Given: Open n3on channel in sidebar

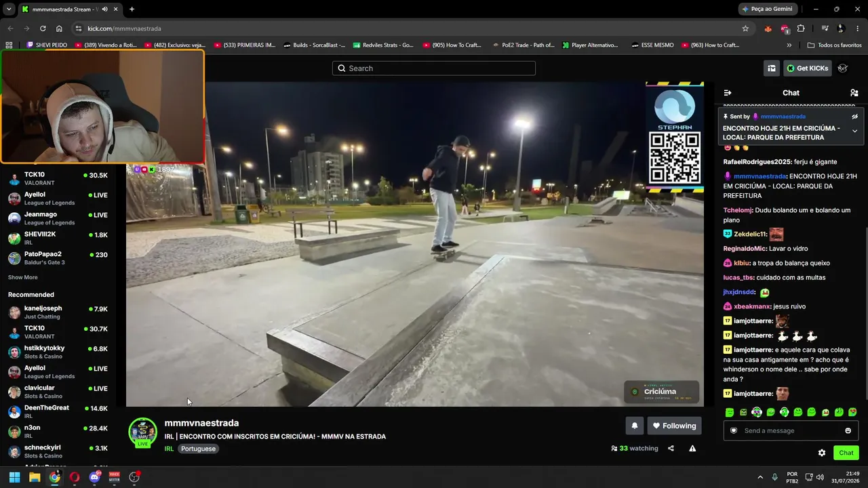Looking at the screenshot, I should [58, 431].
